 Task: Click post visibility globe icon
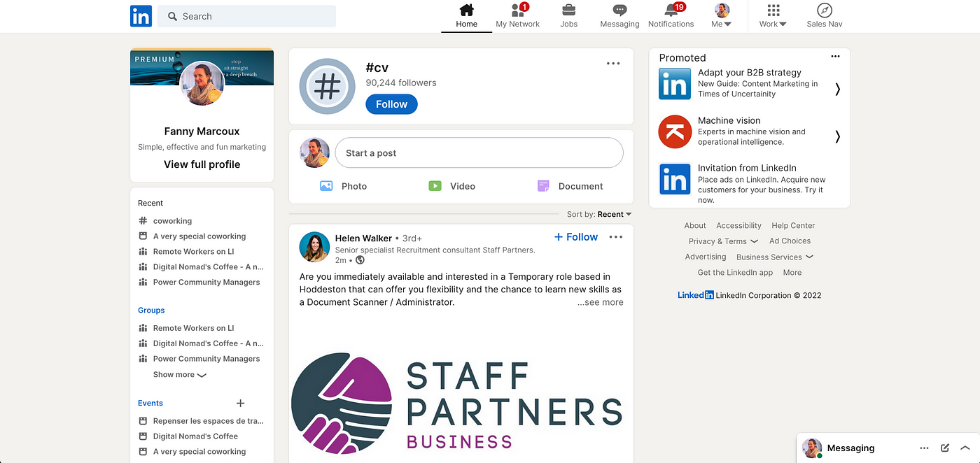click(x=360, y=259)
